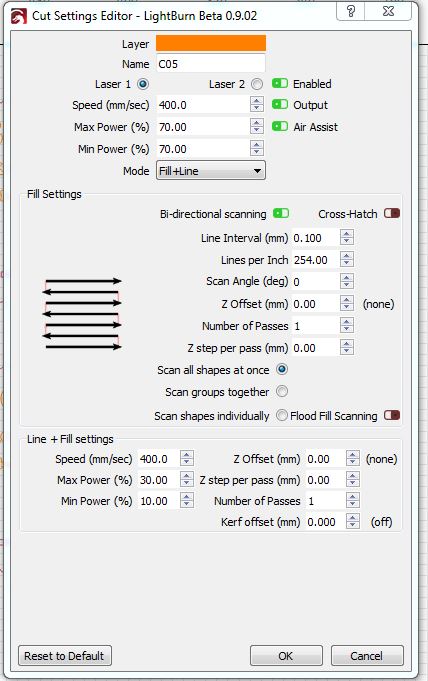This screenshot has width=428, height=681.
Task: Click top Min Power field showing 70.00
Action: pyautogui.click(x=203, y=149)
